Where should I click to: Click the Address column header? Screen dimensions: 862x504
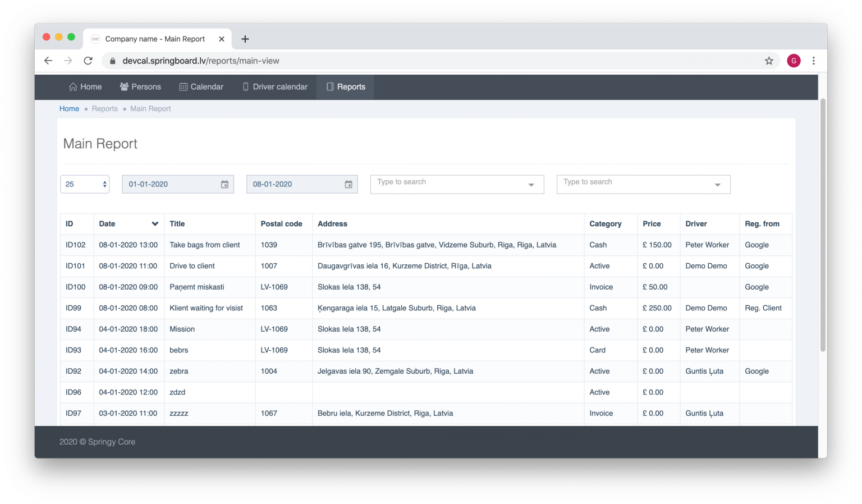tap(448, 223)
